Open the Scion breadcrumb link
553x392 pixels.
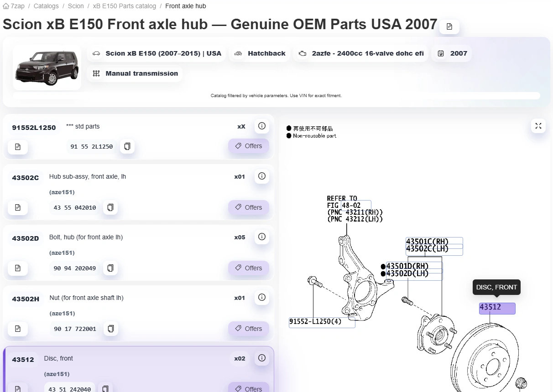[76, 6]
